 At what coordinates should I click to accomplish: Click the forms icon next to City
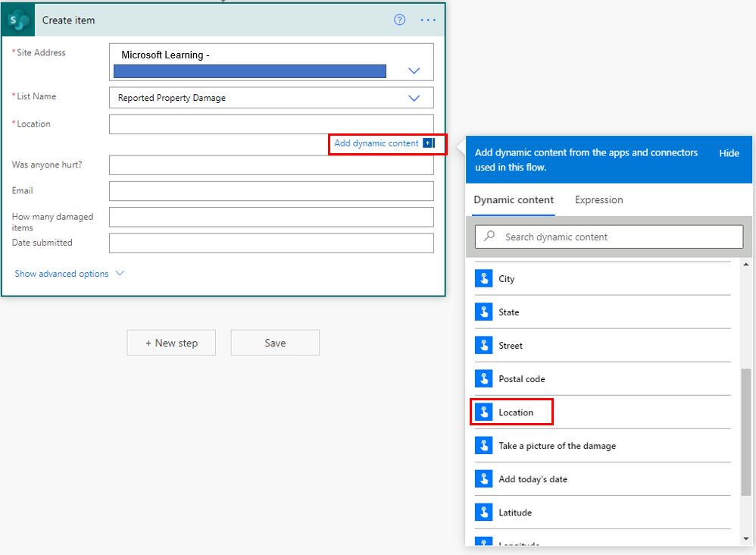(483, 278)
